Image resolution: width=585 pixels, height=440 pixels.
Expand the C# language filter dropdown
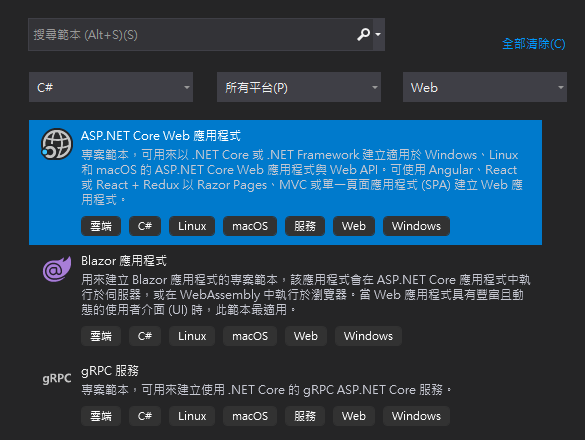(111, 87)
